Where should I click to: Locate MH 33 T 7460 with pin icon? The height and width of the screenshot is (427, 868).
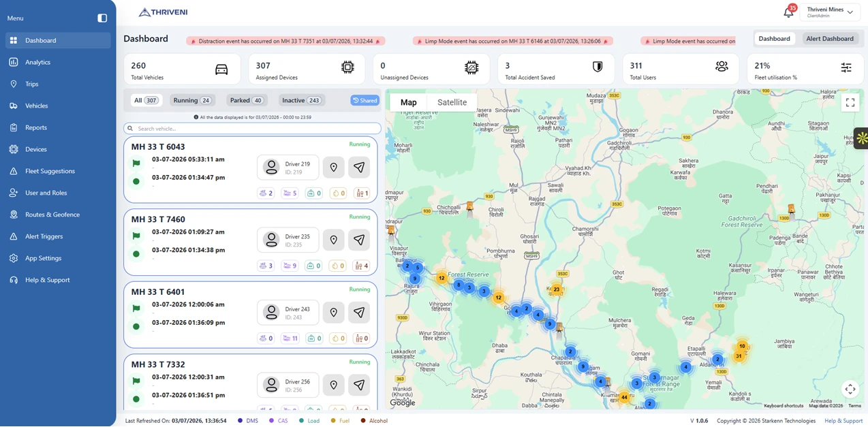point(334,240)
